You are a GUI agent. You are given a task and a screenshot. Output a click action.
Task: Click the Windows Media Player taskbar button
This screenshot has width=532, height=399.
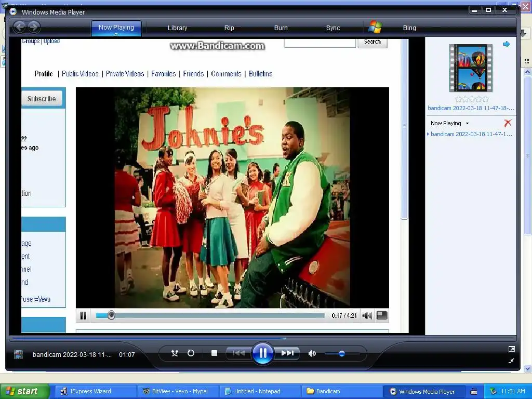coord(424,391)
